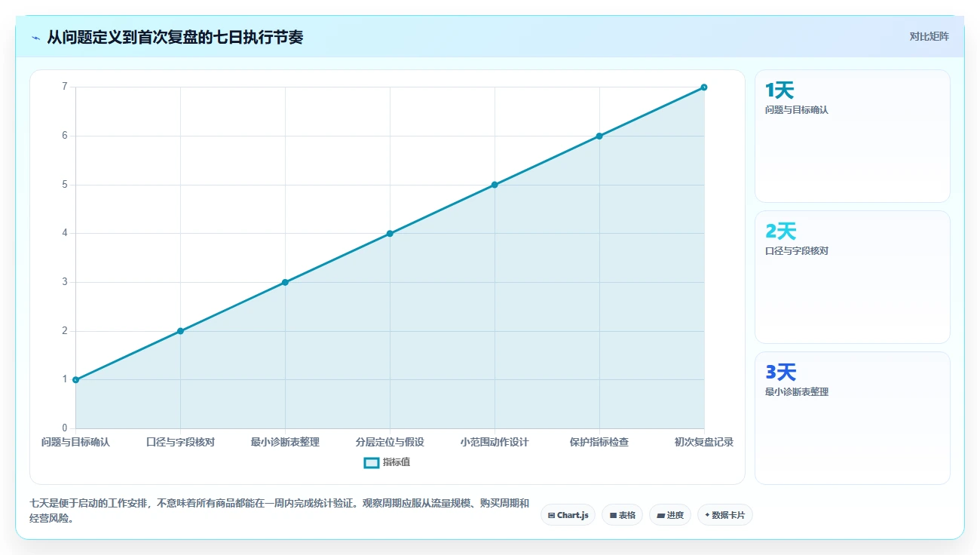Click the 小范围动作设计 axis label
The height and width of the screenshot is (555, 980).
495,442
